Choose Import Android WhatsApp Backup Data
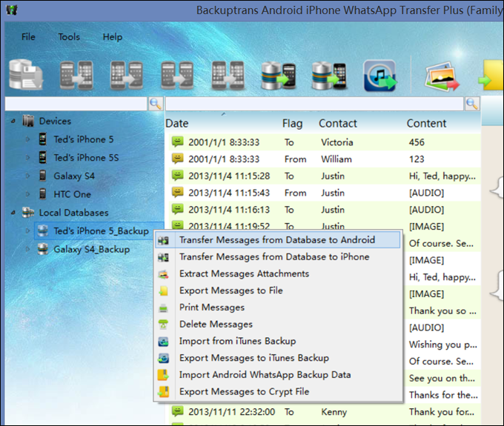 278,375
